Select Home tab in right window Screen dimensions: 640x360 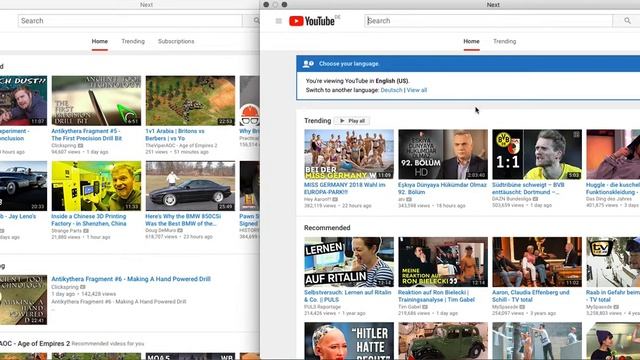coord(471,42)
